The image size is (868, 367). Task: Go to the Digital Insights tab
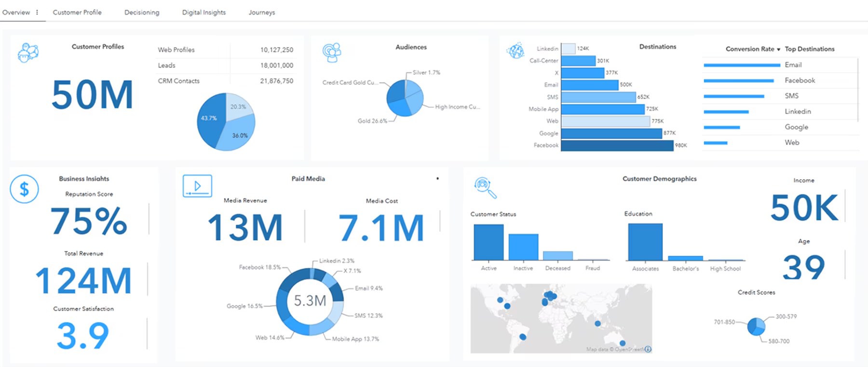coord(203,13)
